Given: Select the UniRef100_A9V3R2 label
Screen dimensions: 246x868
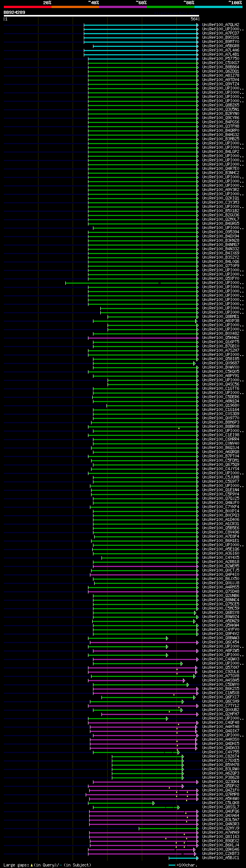Looking at the screenshot, I should (221, 190).
